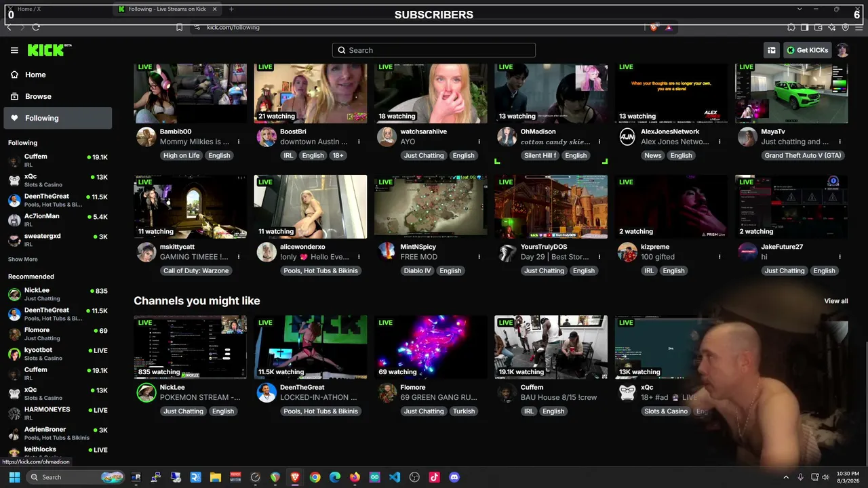Bookmark this page in the address bar
The width and height of the screenshot is (868, 488).
tap(179, 27)
